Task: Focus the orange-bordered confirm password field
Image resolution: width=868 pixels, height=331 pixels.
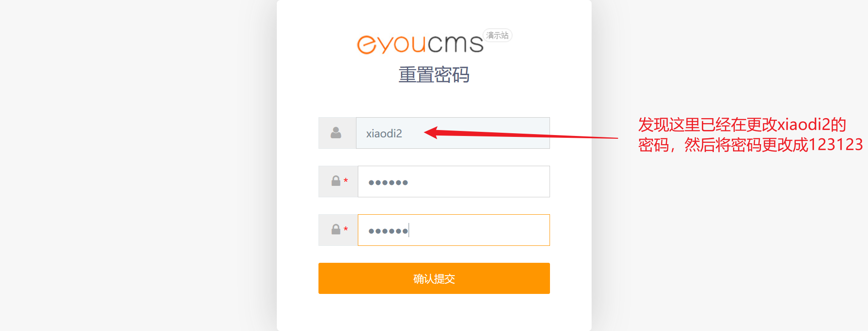Action: coord(454,230)
